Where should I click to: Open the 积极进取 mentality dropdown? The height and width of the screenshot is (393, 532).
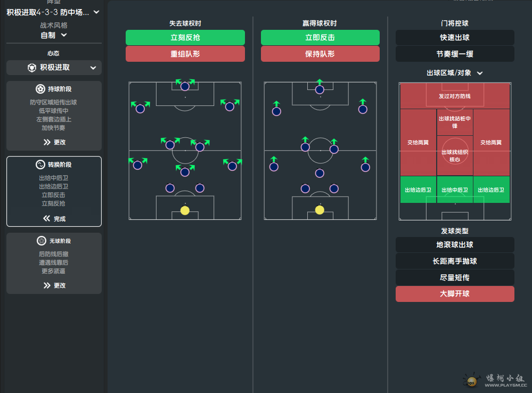54,68
